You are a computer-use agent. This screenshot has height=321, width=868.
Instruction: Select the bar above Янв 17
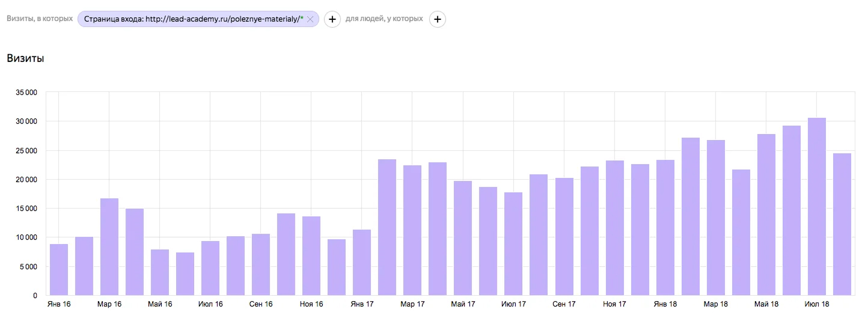[x=362, y=262]
